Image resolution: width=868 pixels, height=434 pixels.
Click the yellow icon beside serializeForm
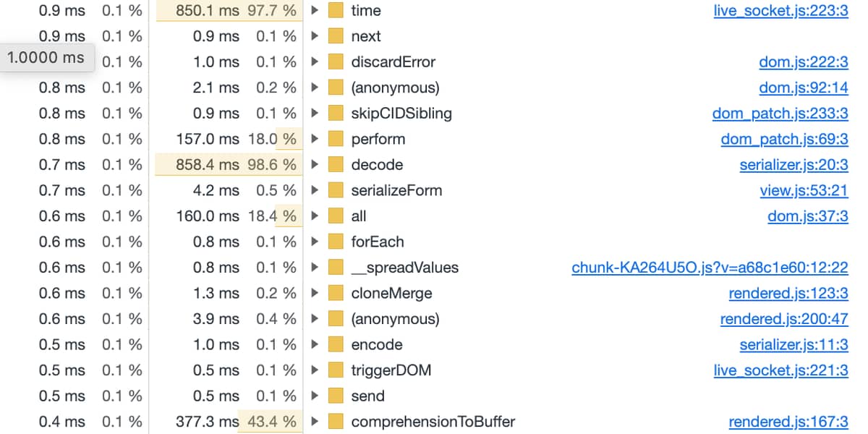pos(335,191)
